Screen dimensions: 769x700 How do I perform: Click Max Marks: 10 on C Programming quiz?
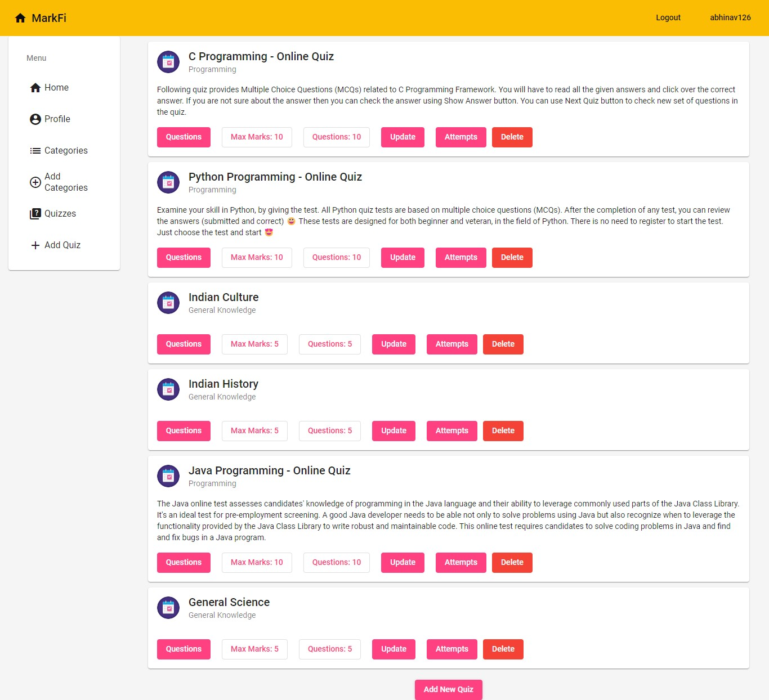click(x=257, y=137)
